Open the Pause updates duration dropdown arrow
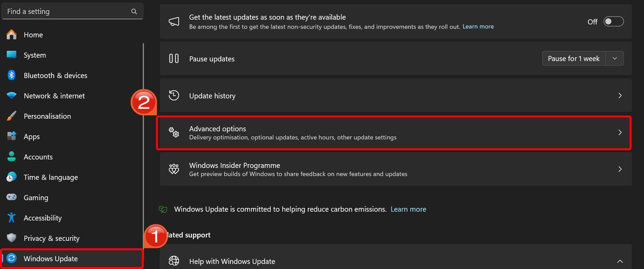This screenshot has width=644, height=269. tap(615, 58)
